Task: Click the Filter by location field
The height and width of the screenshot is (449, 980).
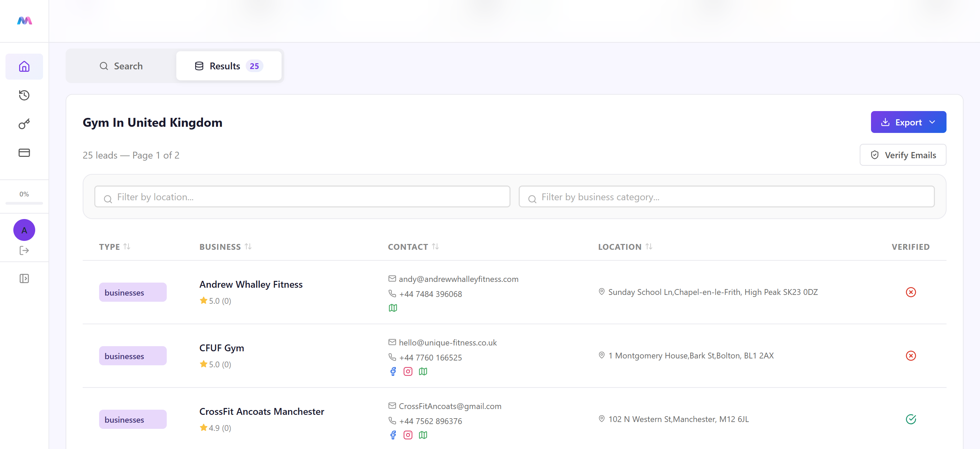Action: click(x=302, y=197)
